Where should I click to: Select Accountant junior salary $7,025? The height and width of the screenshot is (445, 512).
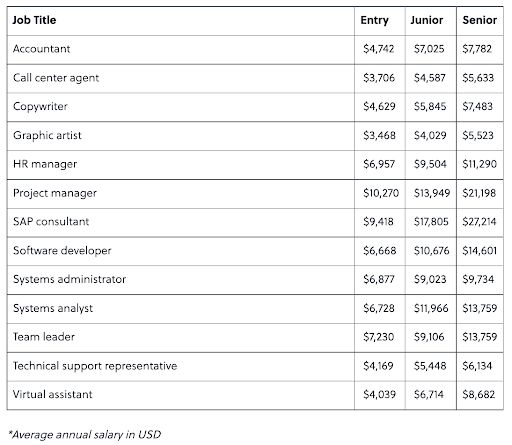[429, 49]
